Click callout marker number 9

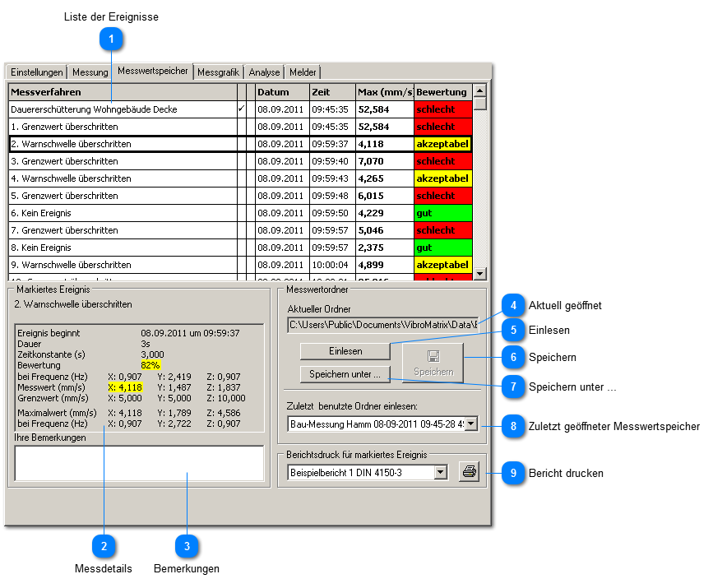click(x=513, y=473)
